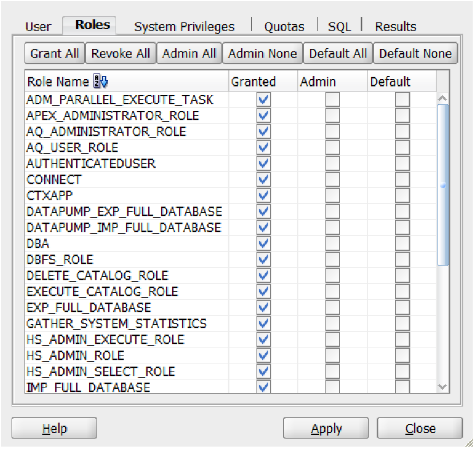This screenshot has width=476, height=450.
Task: Enable Admin for EXECUTE_CATALOG_ROLE
Action: 332,292
